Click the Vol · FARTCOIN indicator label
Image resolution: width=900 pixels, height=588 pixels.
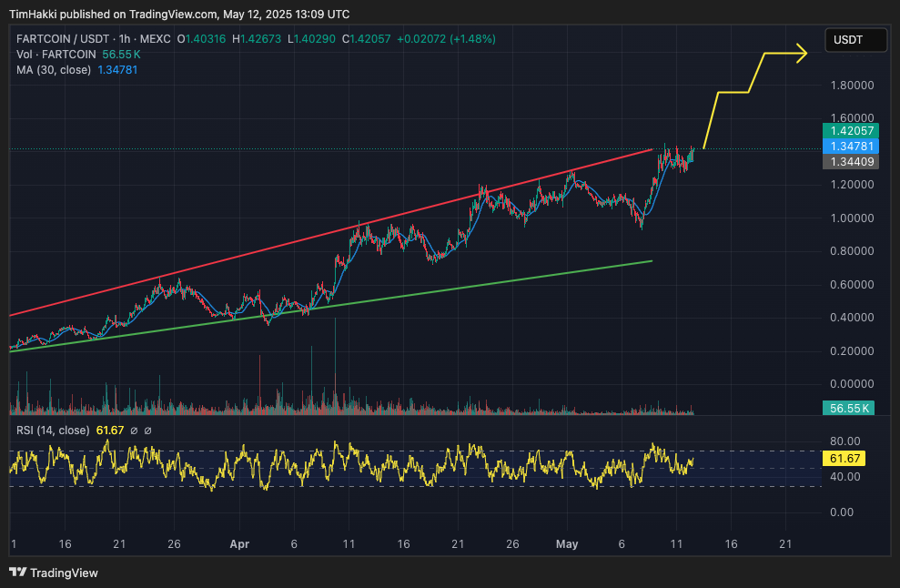point(56,55)
